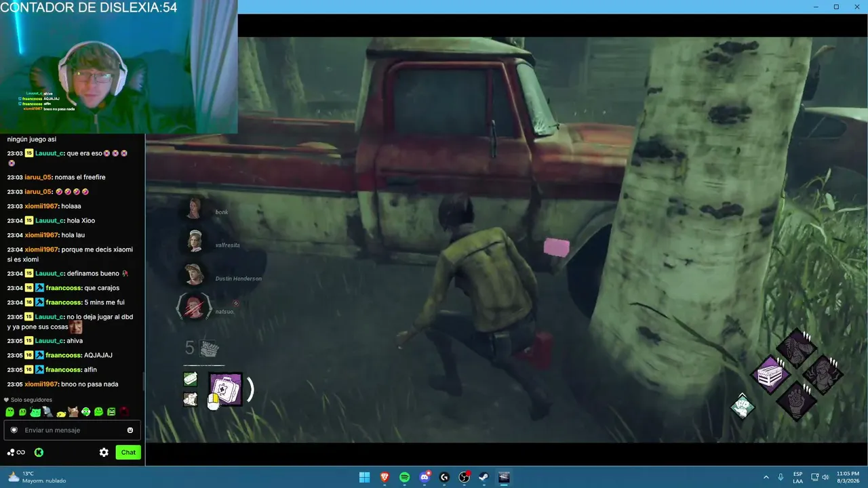Click the chat identity shield icon

point(14,430)
